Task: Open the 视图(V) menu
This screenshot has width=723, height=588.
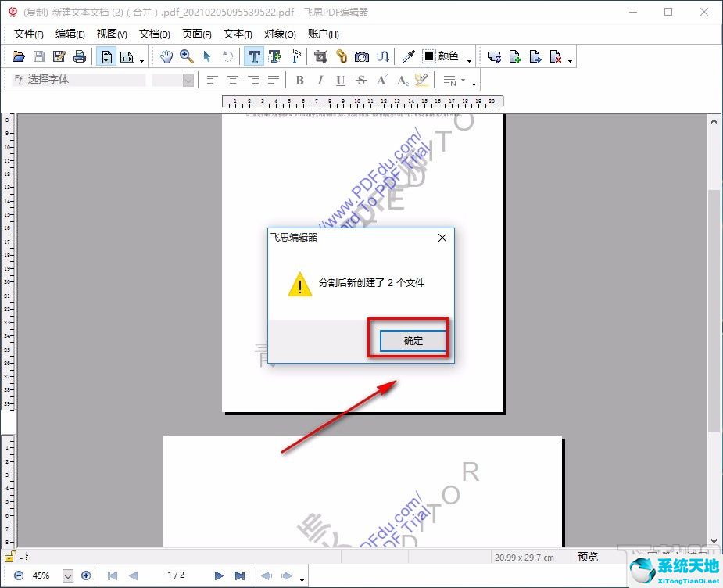Action: tap(112, 34)
